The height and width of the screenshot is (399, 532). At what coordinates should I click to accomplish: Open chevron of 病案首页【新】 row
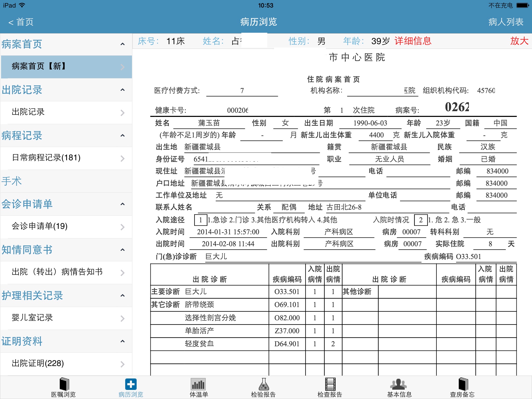(123, 67)
